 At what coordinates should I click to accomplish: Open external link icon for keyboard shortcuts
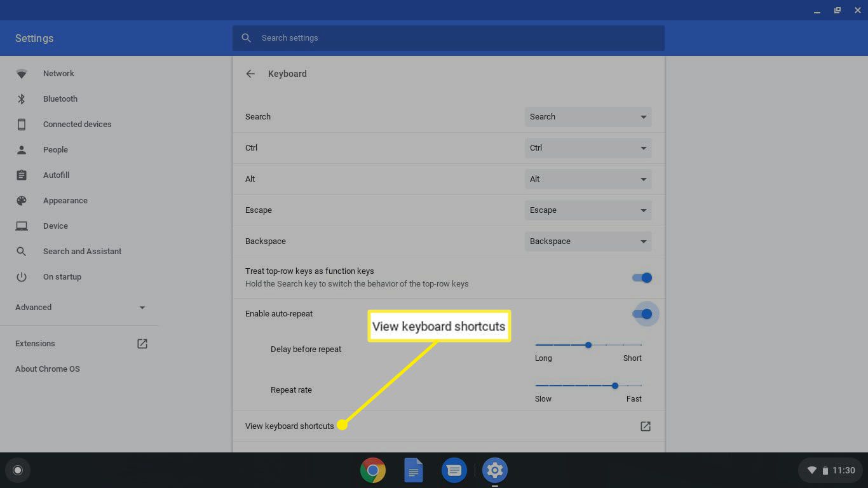(645, 426)
